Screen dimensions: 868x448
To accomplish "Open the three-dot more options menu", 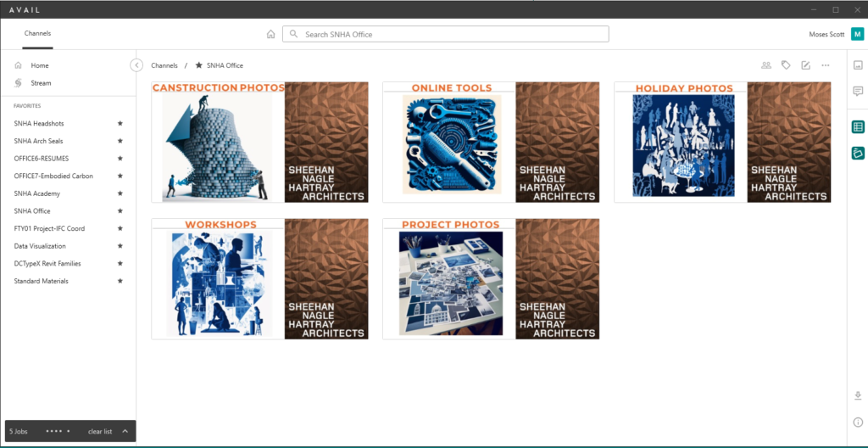I will pyautogui.click(x=826, y=65).
